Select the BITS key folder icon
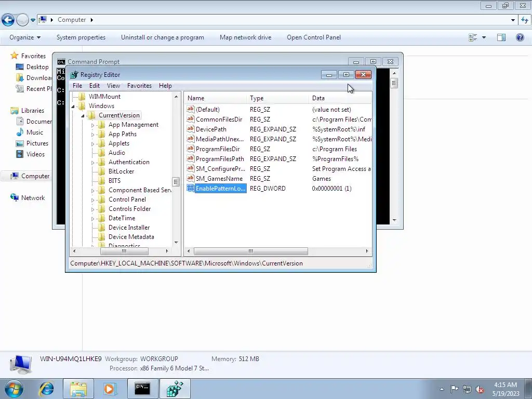 pos(101,180)
